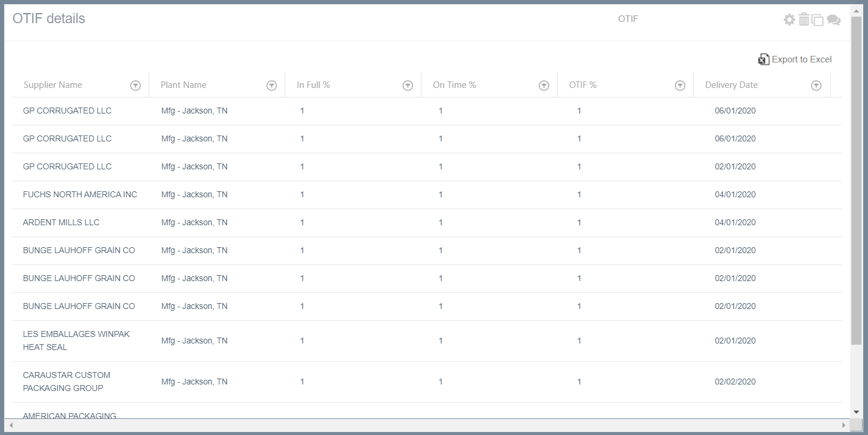Click the Excel file icon

[x=763, y=59]
